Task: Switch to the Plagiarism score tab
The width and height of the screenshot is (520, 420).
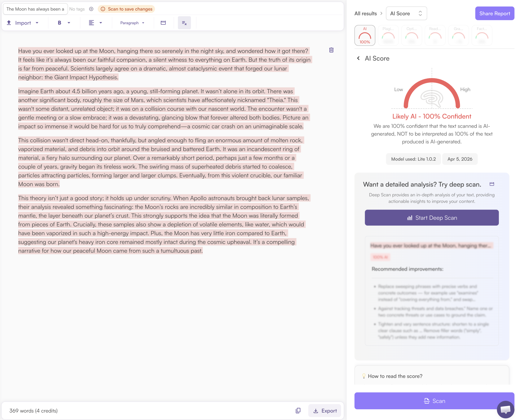Action: [x=388, y=35]
